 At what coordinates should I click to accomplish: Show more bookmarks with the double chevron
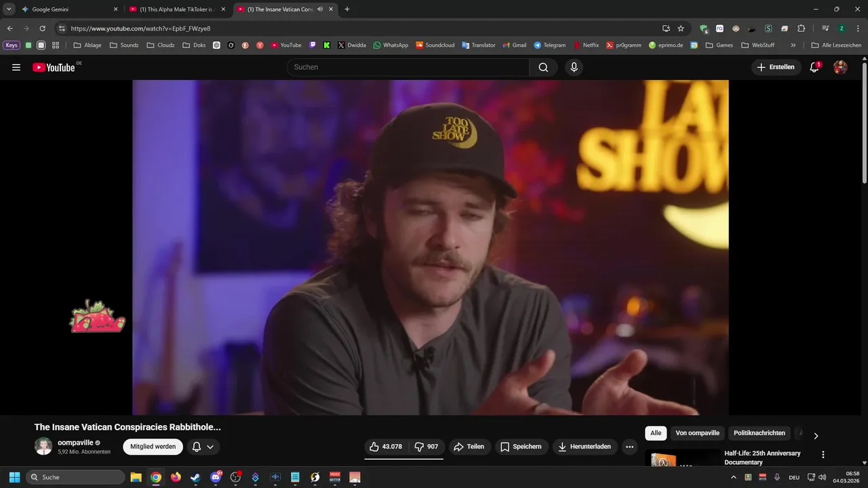pos(793,45)
